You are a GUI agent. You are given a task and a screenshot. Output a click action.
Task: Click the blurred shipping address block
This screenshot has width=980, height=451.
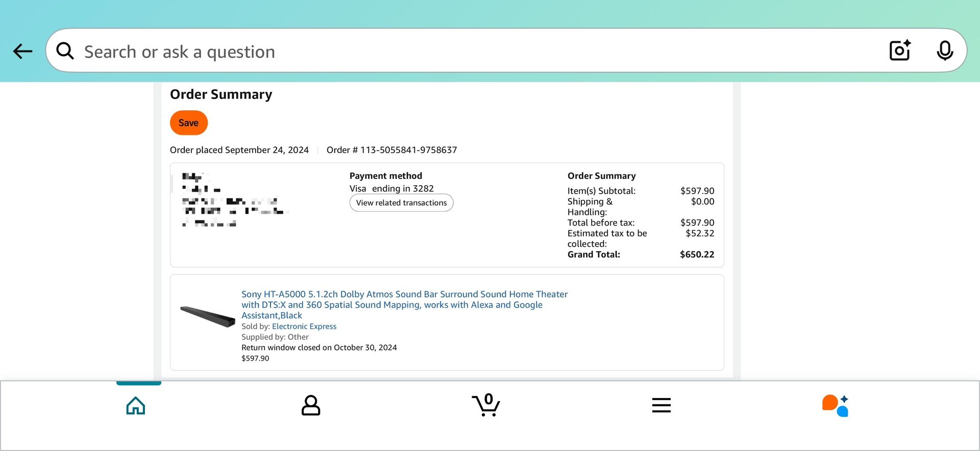232,199
